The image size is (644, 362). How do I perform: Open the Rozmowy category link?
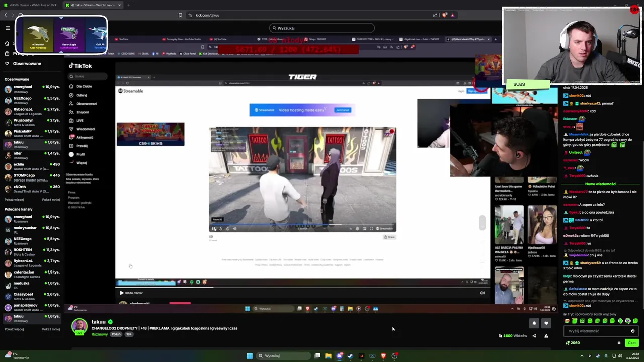(100, 334)
